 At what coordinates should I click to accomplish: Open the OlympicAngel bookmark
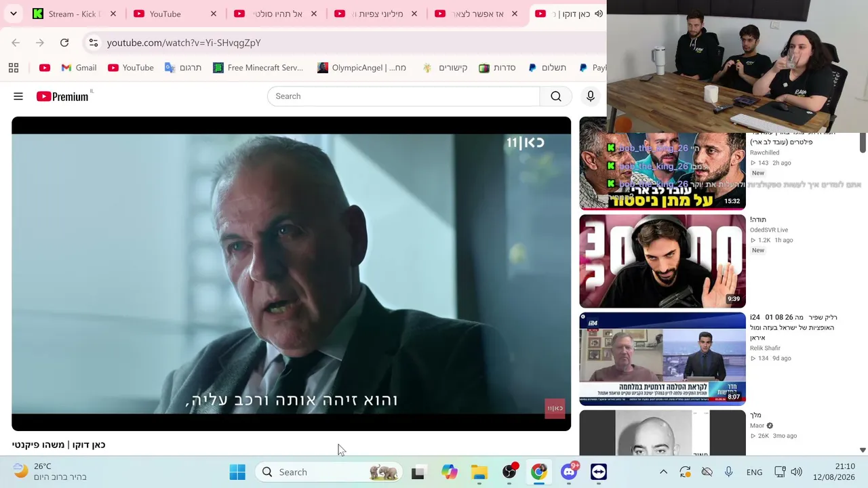pos(362,68)
